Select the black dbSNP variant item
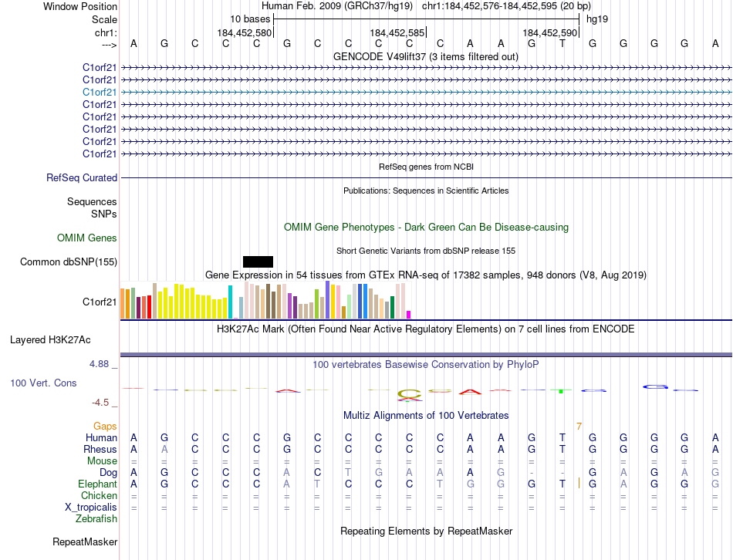 point(258,261)
